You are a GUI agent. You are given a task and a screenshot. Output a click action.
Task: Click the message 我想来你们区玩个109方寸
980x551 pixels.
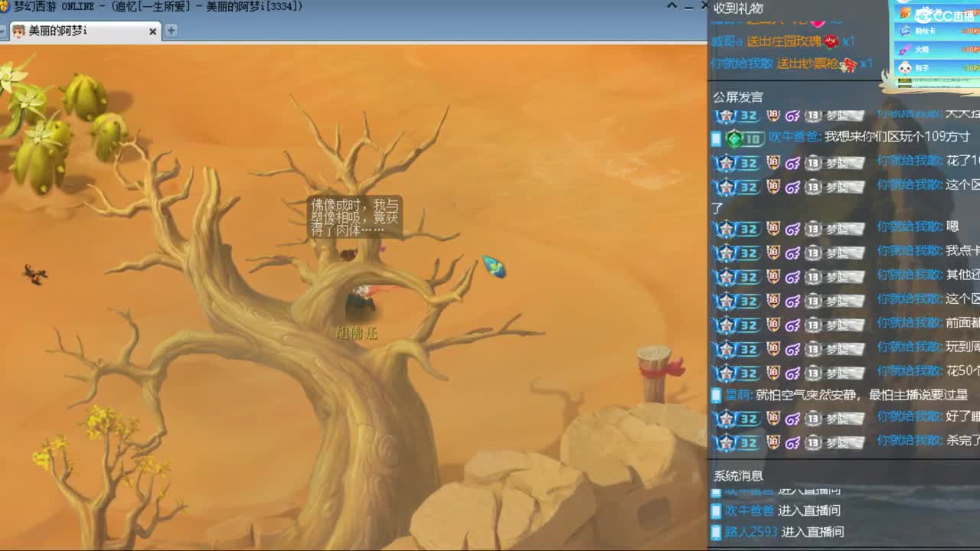coord(897,137)
